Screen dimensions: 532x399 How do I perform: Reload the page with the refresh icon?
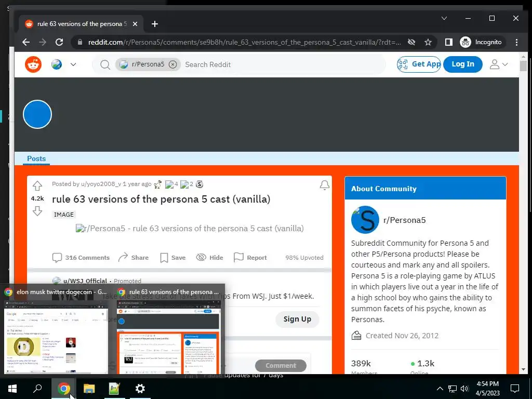[x=59, y=42]
